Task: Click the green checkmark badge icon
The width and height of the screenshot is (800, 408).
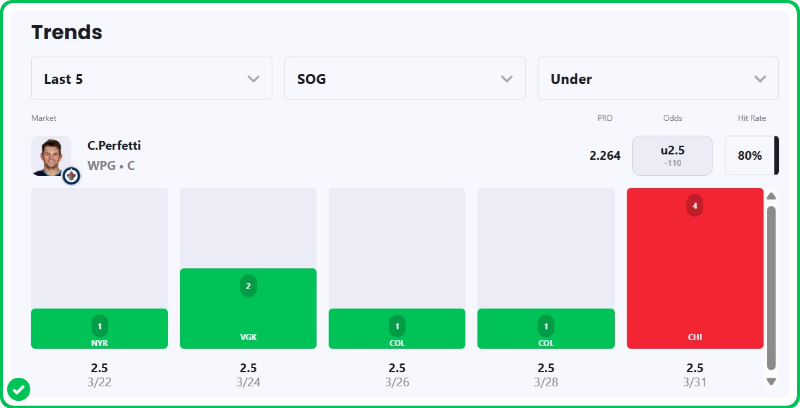Action: (18, 388)
